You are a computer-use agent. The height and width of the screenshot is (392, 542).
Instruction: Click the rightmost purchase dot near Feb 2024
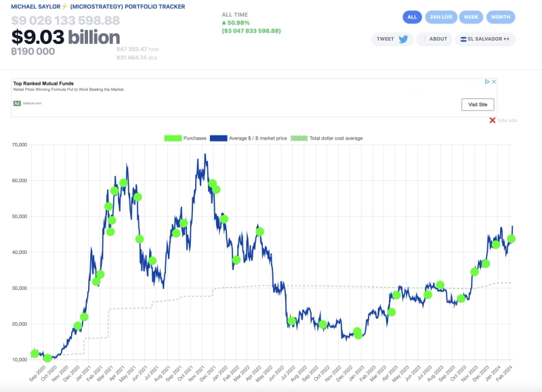coord(512,238)
